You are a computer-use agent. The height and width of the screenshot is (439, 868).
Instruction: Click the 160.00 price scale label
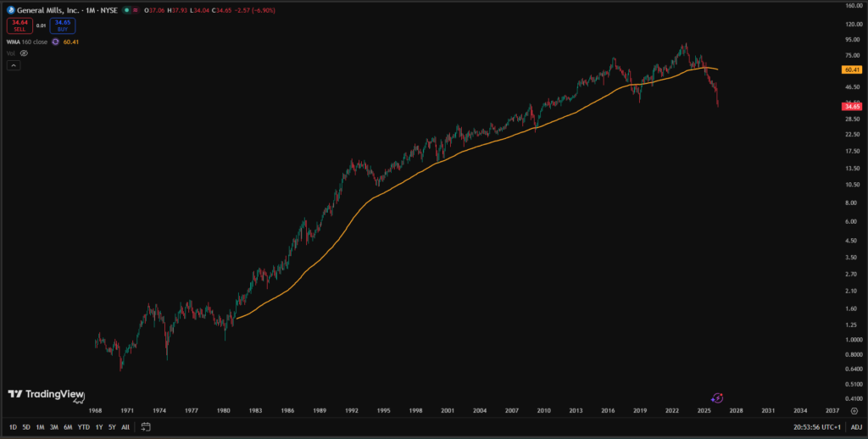[853, 6]
